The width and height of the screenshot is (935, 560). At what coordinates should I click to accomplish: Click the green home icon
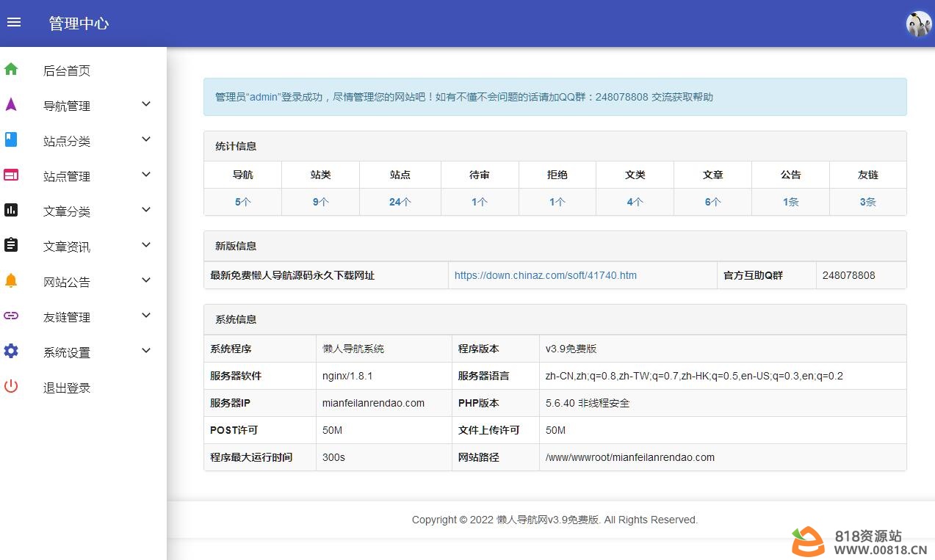click(x=11, y=69)
